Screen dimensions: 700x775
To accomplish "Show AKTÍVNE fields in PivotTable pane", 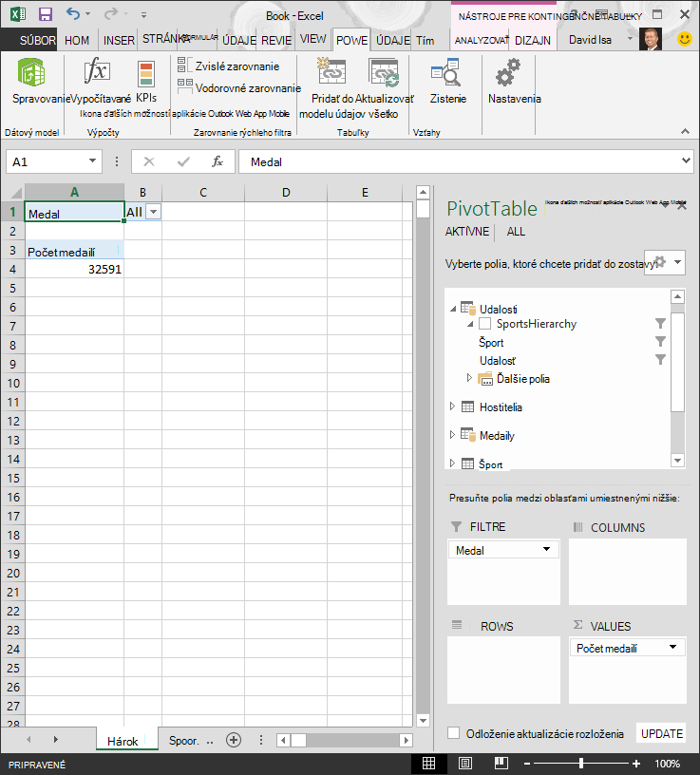I will [x=467, y=232].
